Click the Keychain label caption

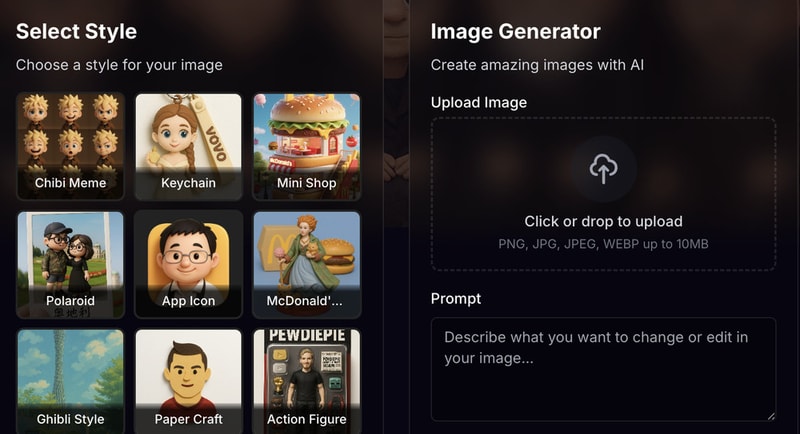click(x=188, y=183)
